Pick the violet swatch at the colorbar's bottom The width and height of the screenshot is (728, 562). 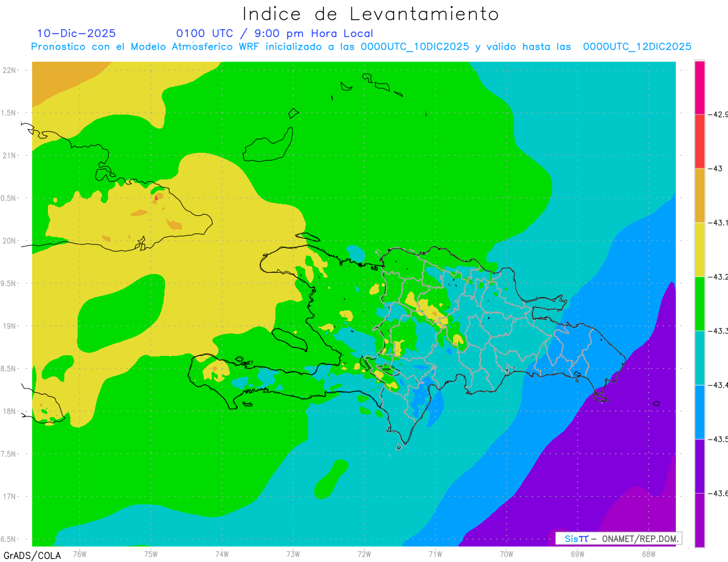[699, 520]
